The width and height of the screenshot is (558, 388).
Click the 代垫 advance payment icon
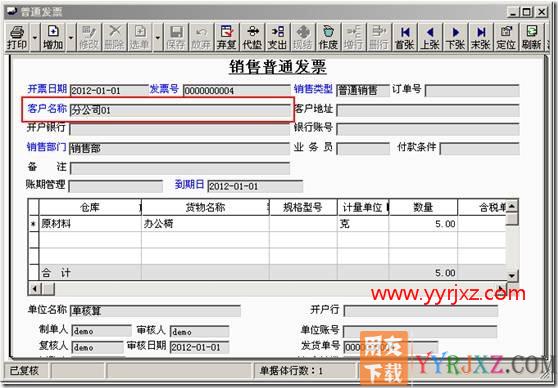pyautogui.click(x=252, y=37)
